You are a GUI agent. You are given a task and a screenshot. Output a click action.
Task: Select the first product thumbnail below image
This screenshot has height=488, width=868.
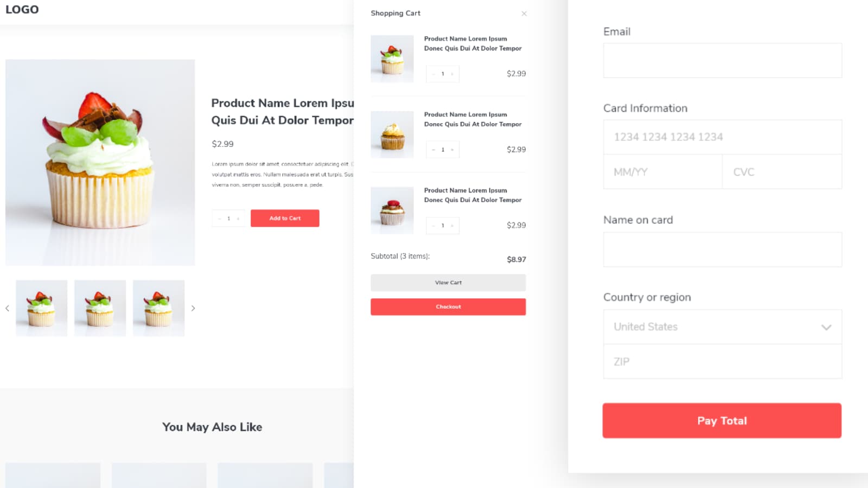41,308
